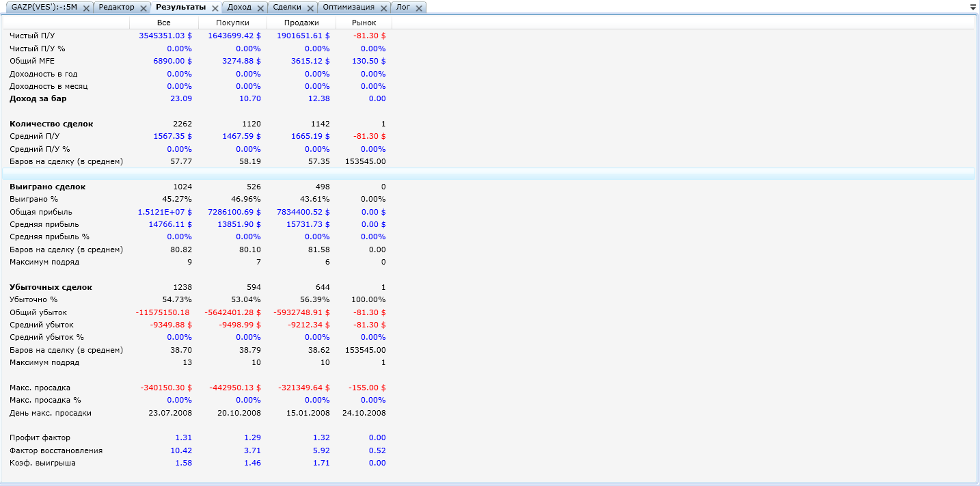The image size is (980, 486).
Task: Click the Все column header
Action: click(163, 23)
